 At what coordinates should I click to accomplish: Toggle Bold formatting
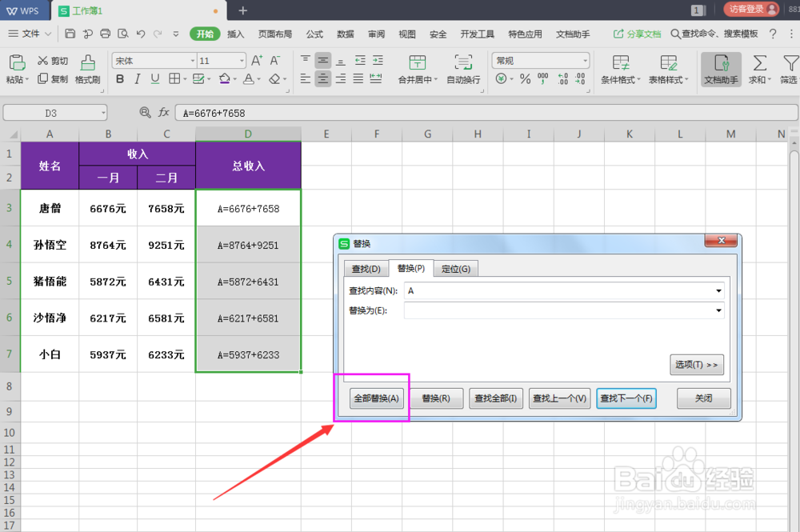point(120,78)
